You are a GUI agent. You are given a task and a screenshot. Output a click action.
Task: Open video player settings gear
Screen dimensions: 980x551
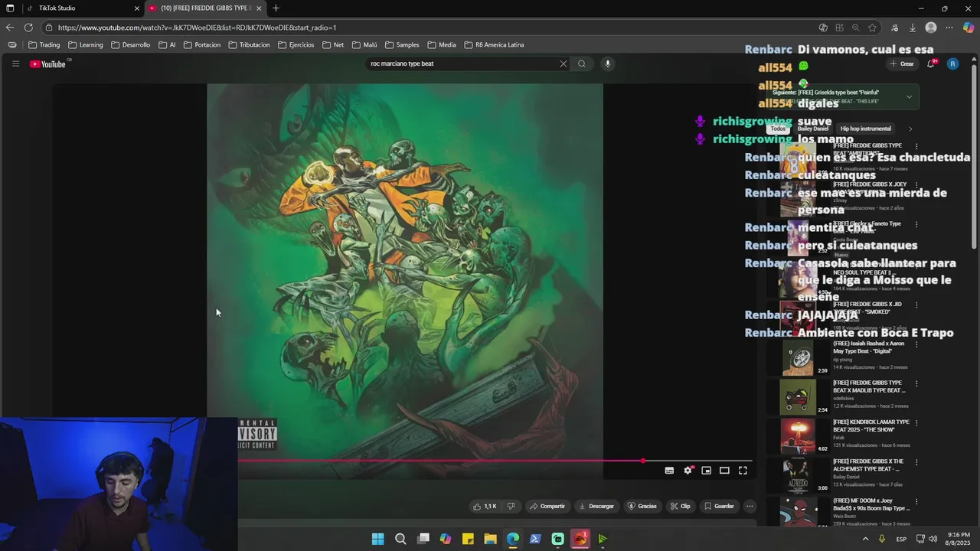688,471
